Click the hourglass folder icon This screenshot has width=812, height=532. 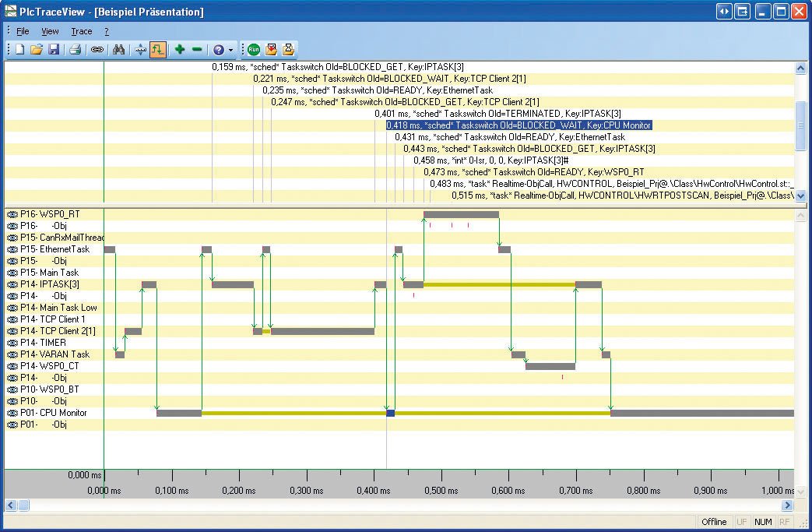coord(289,50)
